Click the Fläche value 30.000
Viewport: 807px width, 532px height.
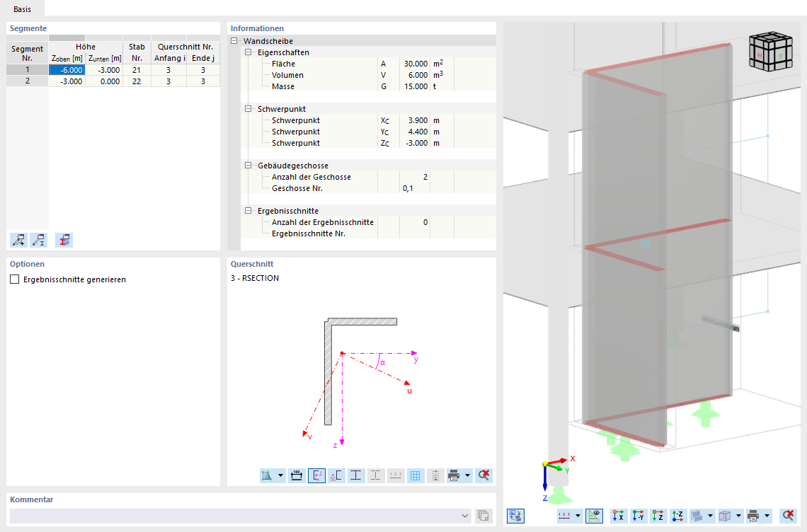pyautogui.click(x=415, y=64)
